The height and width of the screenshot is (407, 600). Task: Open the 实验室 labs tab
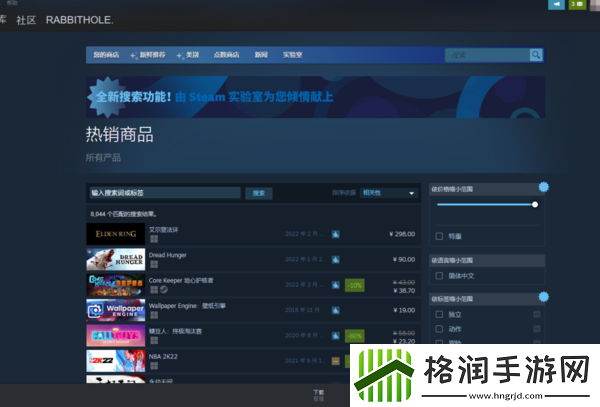click(292, 55)
